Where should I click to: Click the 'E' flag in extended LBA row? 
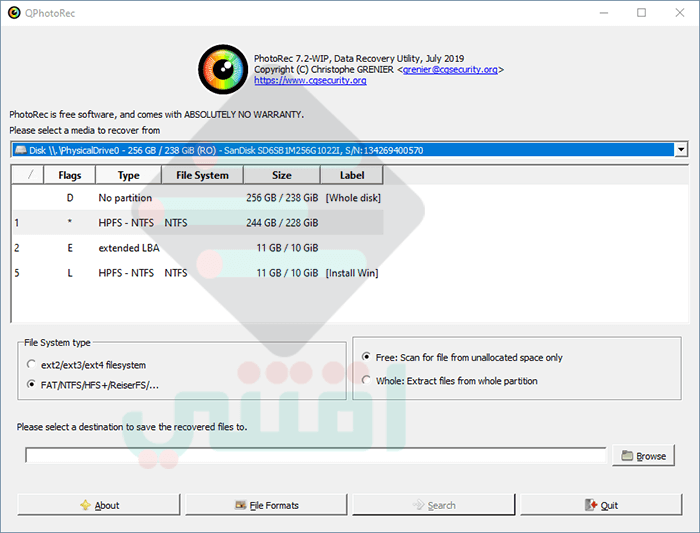[x=70, y=248]
